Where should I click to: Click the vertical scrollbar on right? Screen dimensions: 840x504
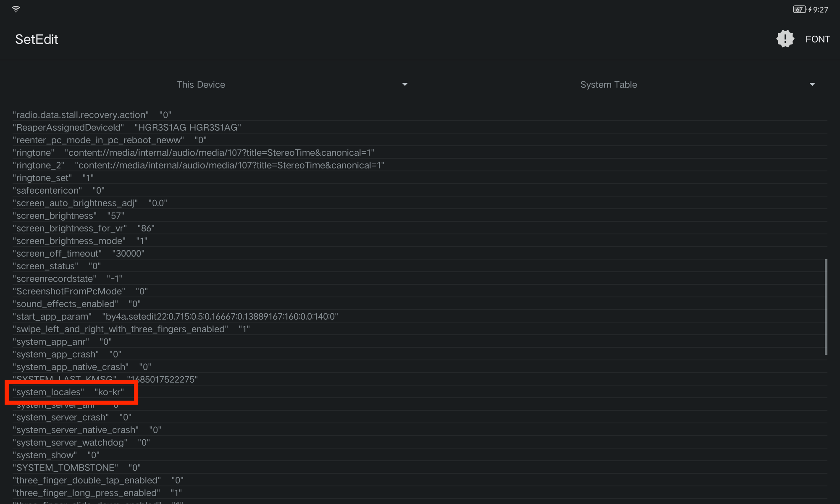pyautogui.click(x=826, y=307)
